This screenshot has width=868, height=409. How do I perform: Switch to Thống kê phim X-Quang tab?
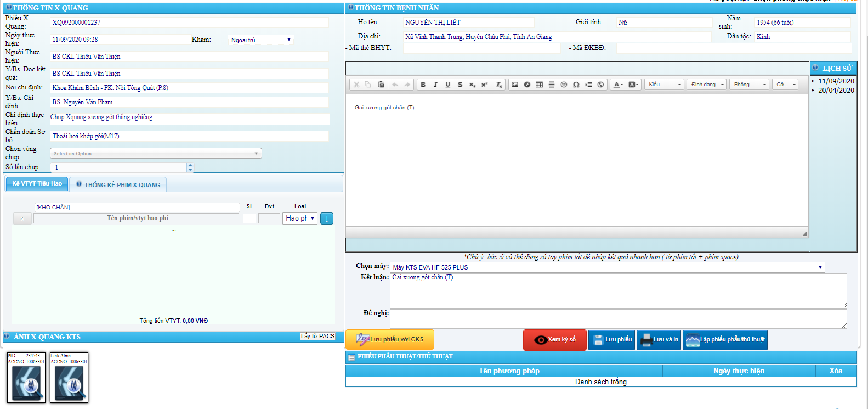(x=118, y=185)
